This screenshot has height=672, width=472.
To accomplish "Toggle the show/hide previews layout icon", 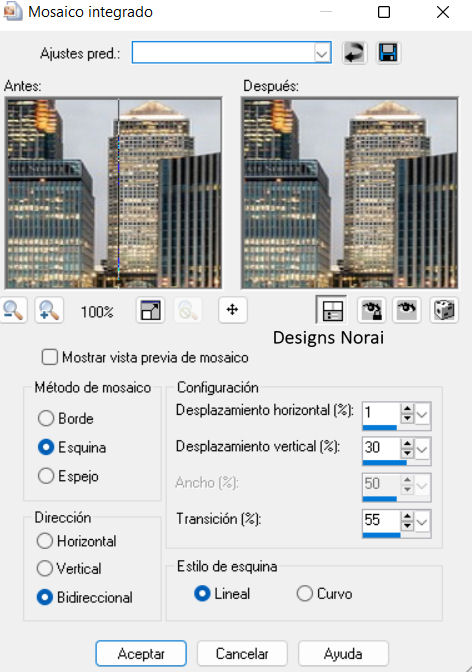I will (x=331, y=309).
